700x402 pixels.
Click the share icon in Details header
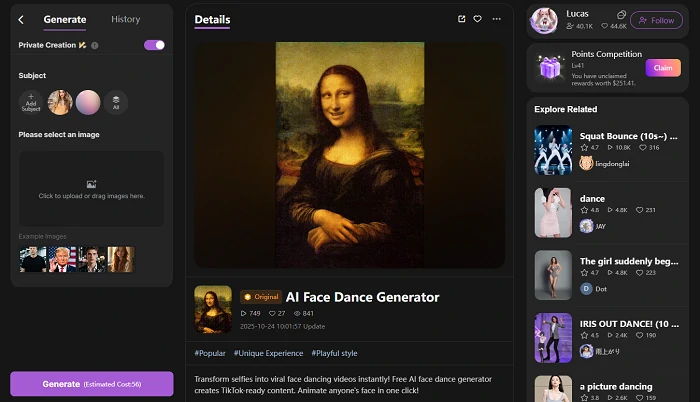[x=462, y=19]
